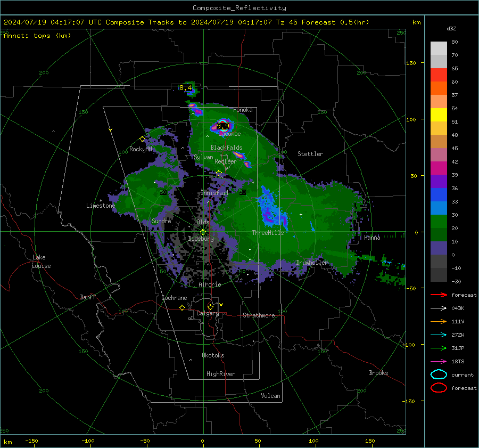Screen dimensions: 479x448
Task: Click the top light gray swatch near 80
Action: (439, 48)
